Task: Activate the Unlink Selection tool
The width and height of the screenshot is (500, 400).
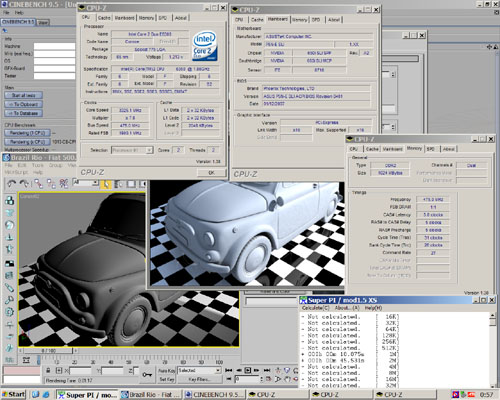Action: coord(51,184)
